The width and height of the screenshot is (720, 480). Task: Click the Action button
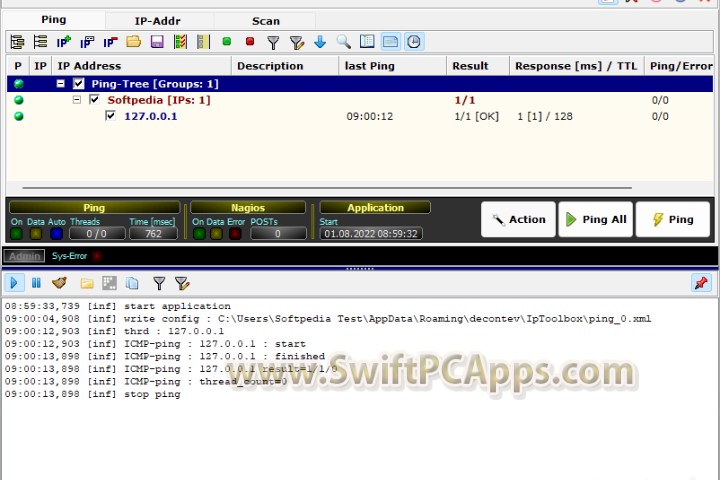point(518,220)
